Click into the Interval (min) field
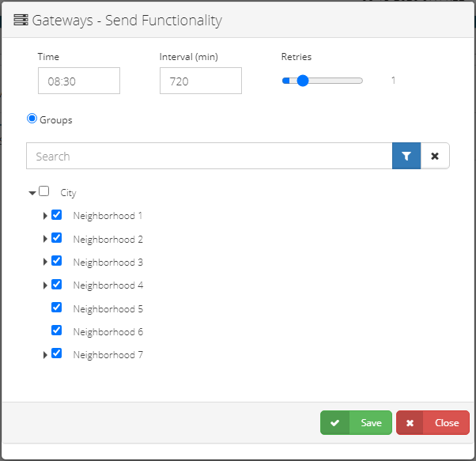The height and width of the screenshot is (461, 476). point(200,81)
